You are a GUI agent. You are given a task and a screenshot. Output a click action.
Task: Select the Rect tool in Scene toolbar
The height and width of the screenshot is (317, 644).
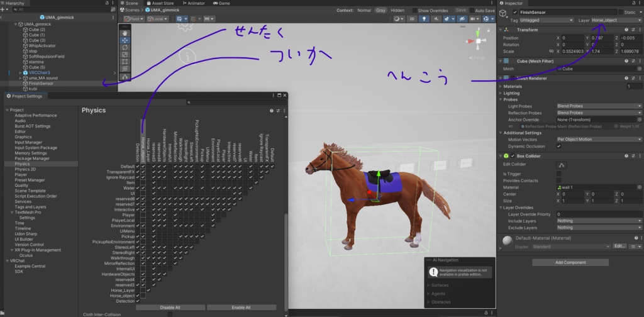click(x=125, y=62)
